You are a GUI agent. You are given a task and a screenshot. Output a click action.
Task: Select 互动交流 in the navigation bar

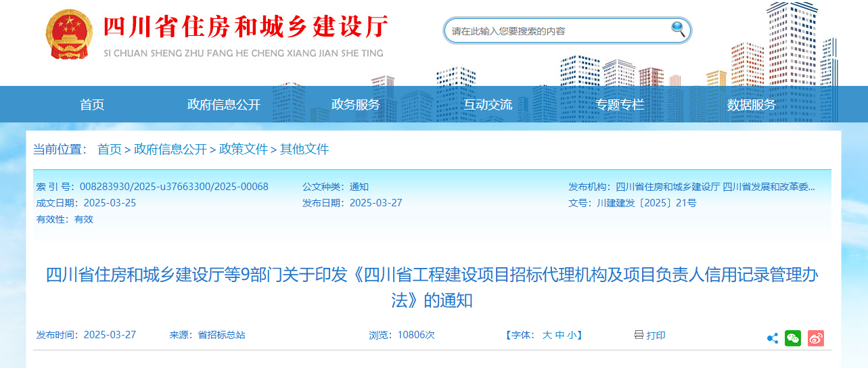pos(488,105)
